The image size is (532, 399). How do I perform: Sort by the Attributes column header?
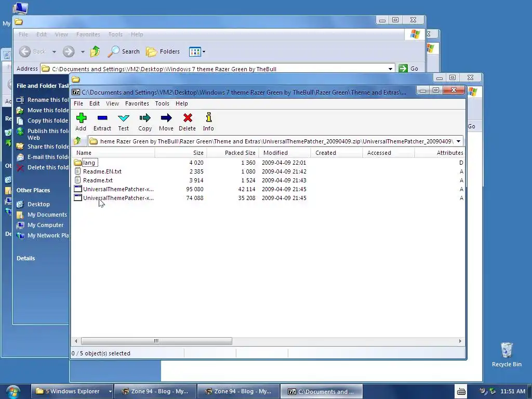[440, 153]
